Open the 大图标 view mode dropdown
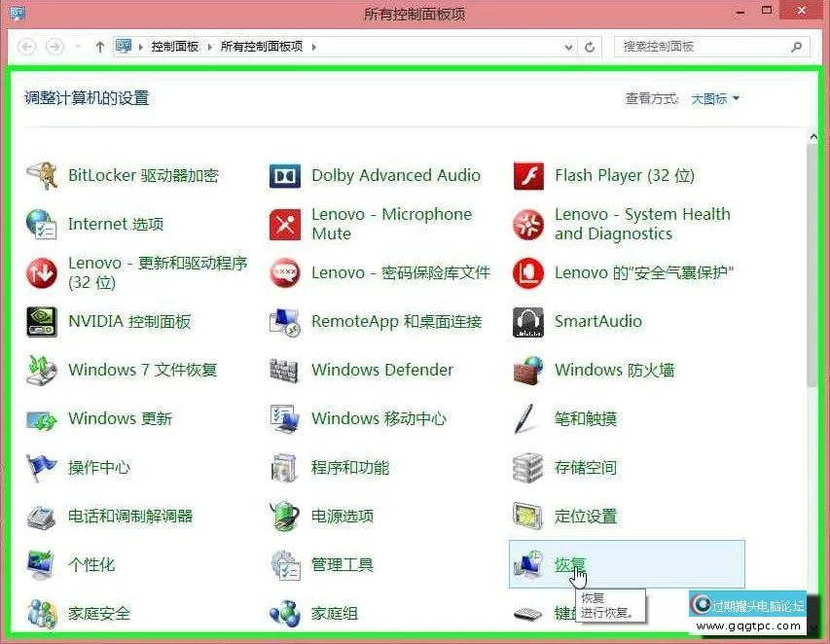Image resolution: width=830 pixels, height=644 pixels. point(713,98)
